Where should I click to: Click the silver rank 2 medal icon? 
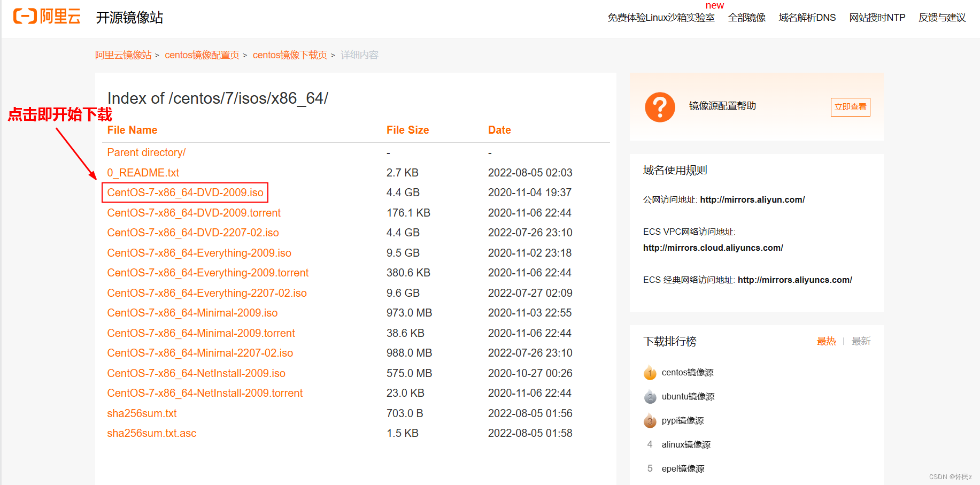coord(650,397)
